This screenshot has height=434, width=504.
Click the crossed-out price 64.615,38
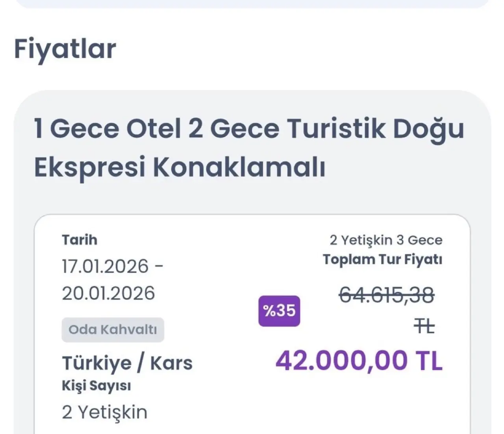(386, 295)
